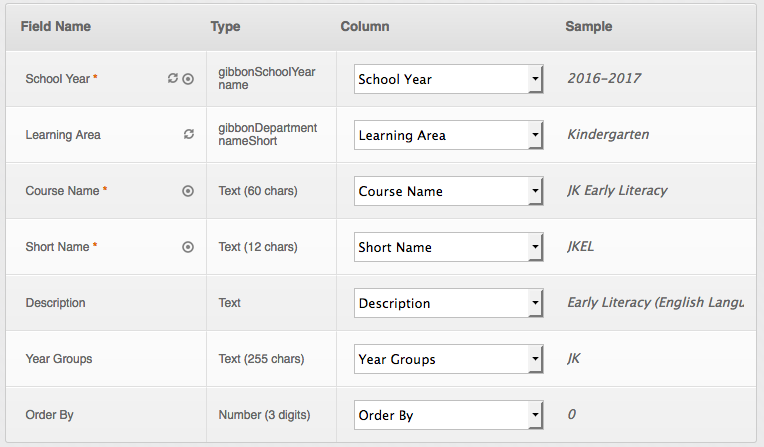Click the Field Name table header
This screenshot has width=764, height=447.
[x=56, y=26]
